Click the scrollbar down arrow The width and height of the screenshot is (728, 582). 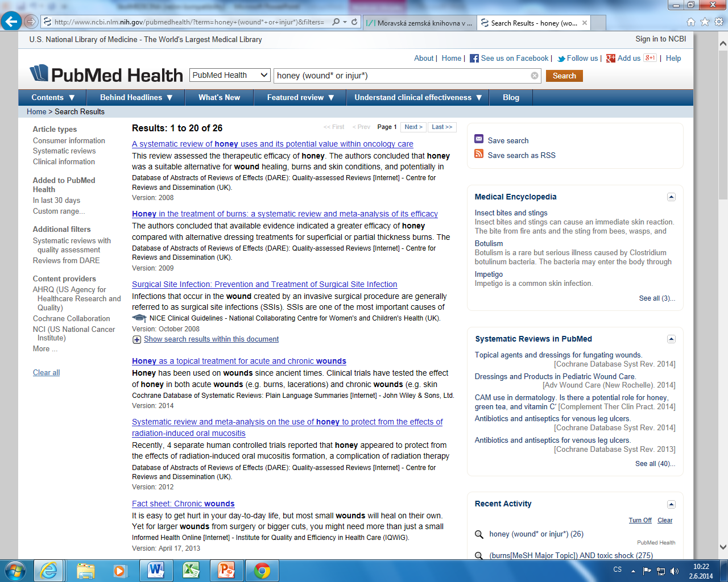(x=723, y=547)
